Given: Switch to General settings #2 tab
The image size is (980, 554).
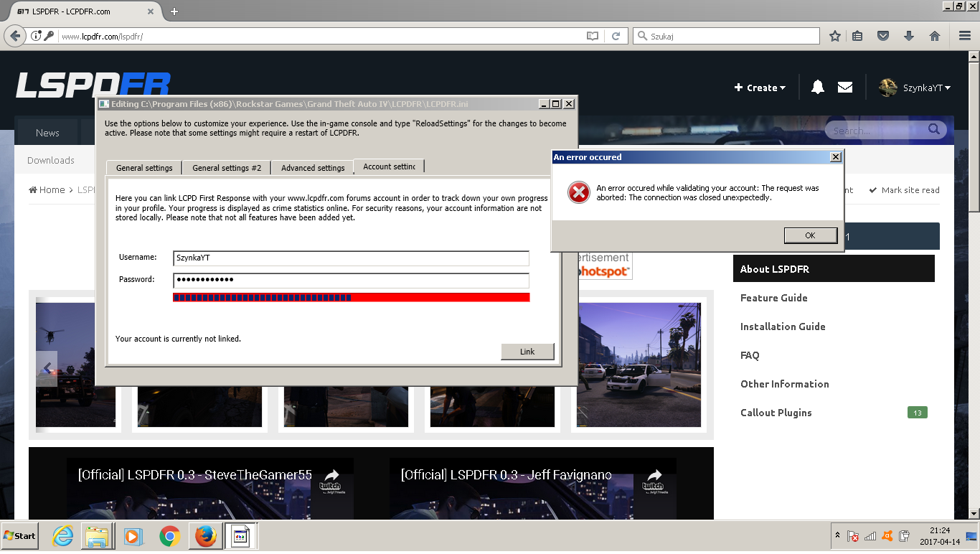Looking at the screenshot, I should pos(227,168).
